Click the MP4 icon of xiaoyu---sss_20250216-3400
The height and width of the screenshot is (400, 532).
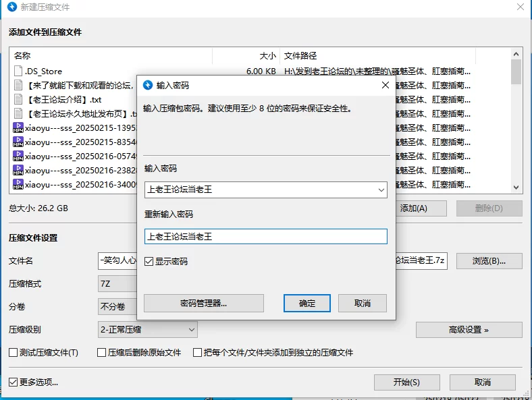click(18, 184)
